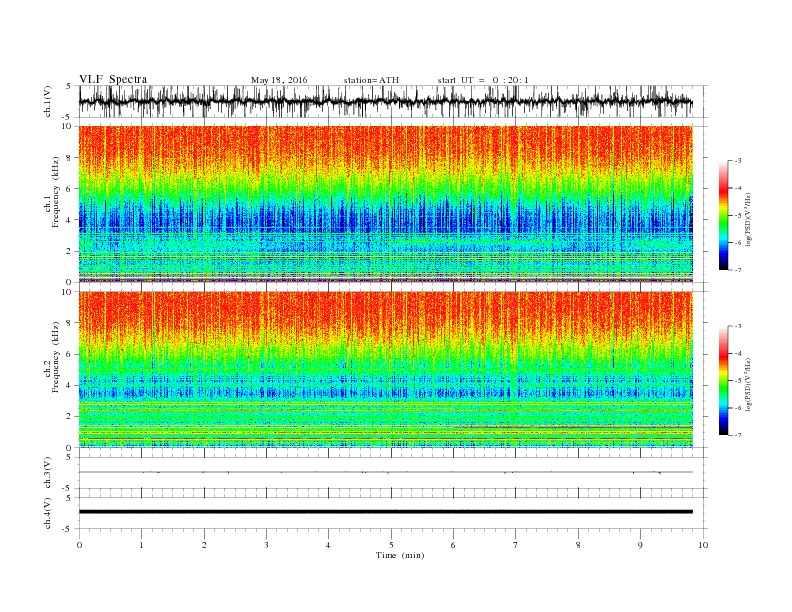Viewport: 792px width, 612px height.
Task: Click time axis tick label "6" at bottom
Action: coord(454,545)
